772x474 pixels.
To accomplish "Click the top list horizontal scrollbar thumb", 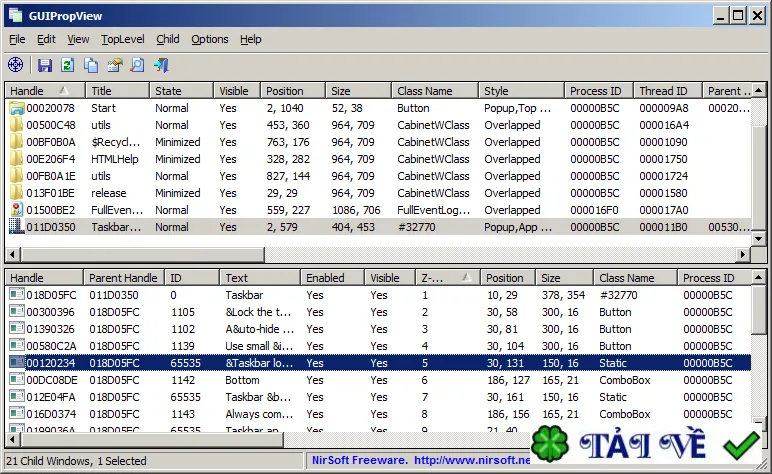I will (142, 254).
